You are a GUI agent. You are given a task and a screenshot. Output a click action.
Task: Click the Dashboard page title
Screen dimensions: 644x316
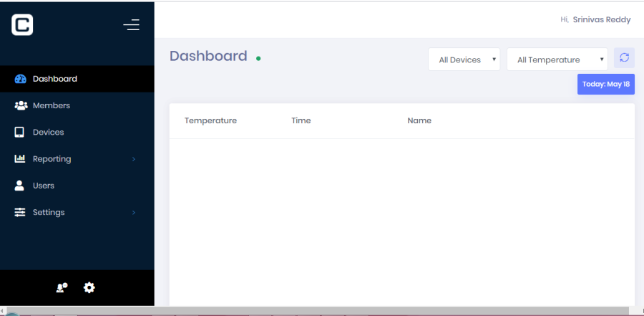click(x=208, y=56)
